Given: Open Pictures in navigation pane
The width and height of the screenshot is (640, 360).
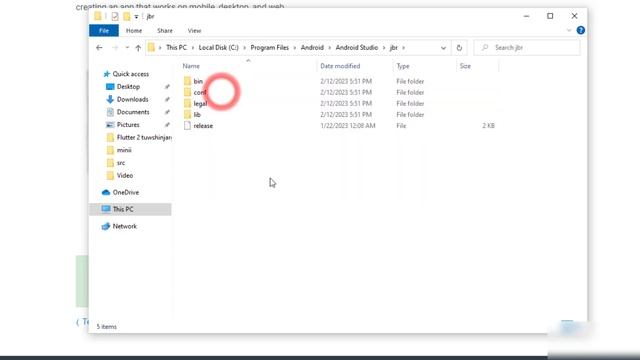Looking at the screenshot, I should [128, 124].
